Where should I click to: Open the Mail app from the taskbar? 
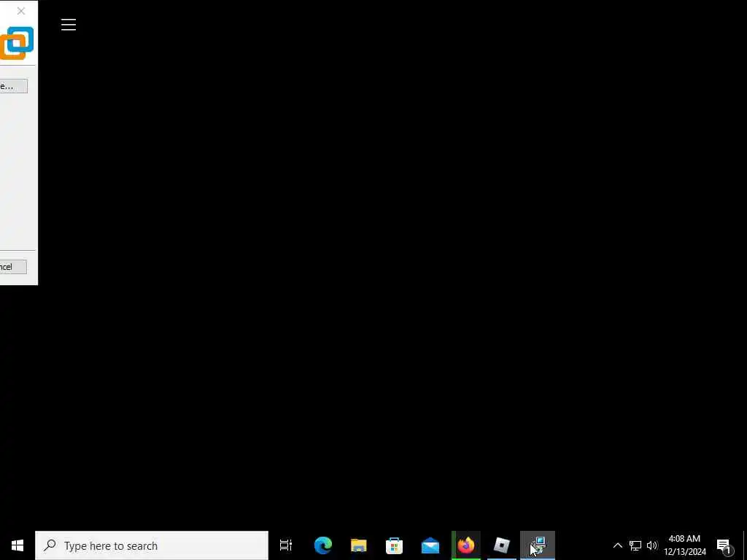[430, 545]
